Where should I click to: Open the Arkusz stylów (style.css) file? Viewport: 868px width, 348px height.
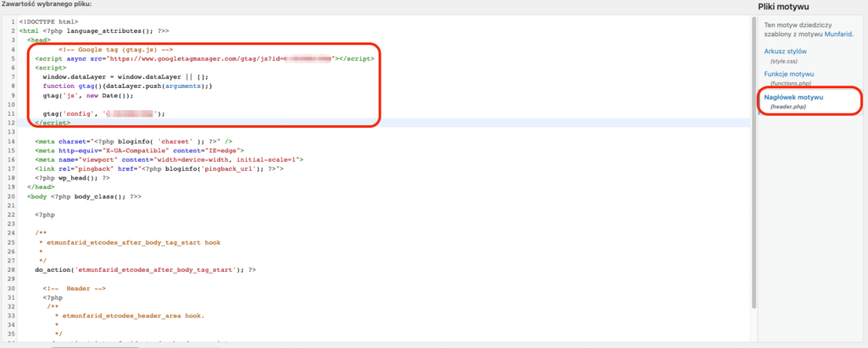[785, 52]
